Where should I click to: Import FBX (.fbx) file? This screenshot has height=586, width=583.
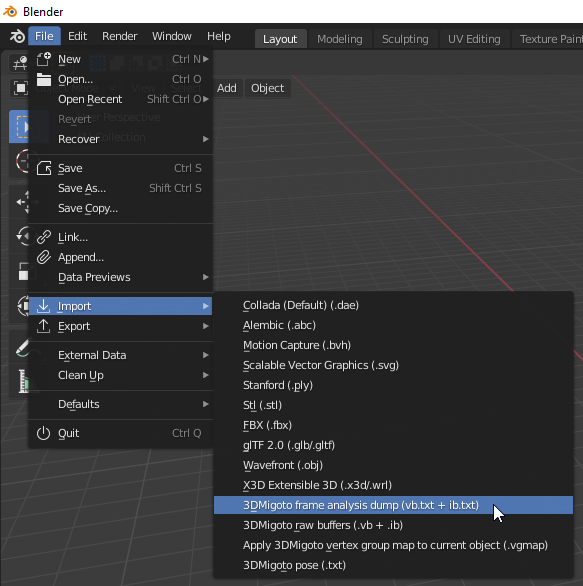click(393, 425)
